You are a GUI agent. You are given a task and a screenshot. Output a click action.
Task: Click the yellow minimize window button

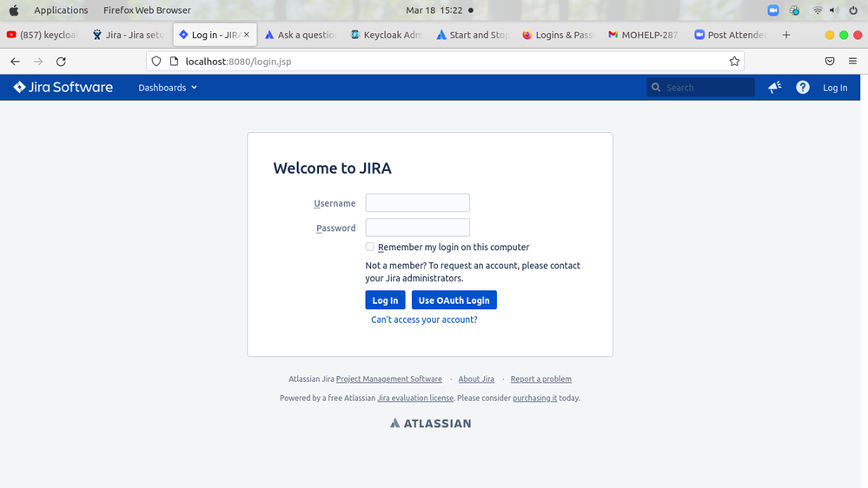pyautogui.click(x=829, y=35)
